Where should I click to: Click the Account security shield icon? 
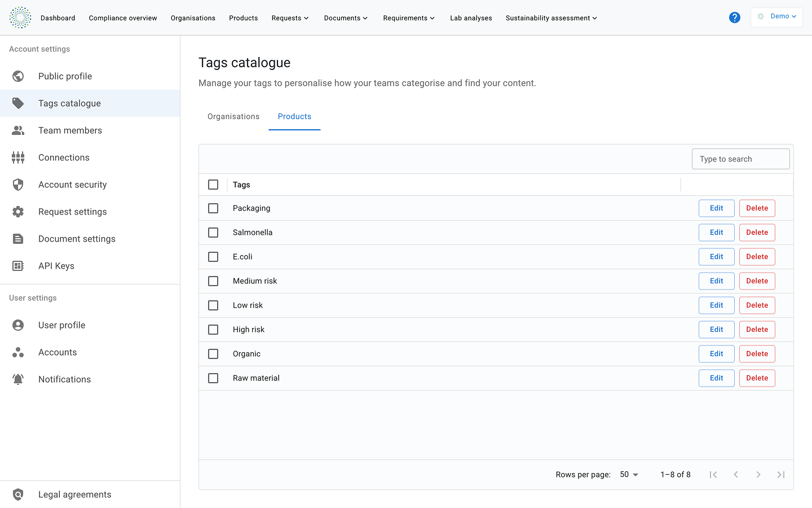coord(18,185)
